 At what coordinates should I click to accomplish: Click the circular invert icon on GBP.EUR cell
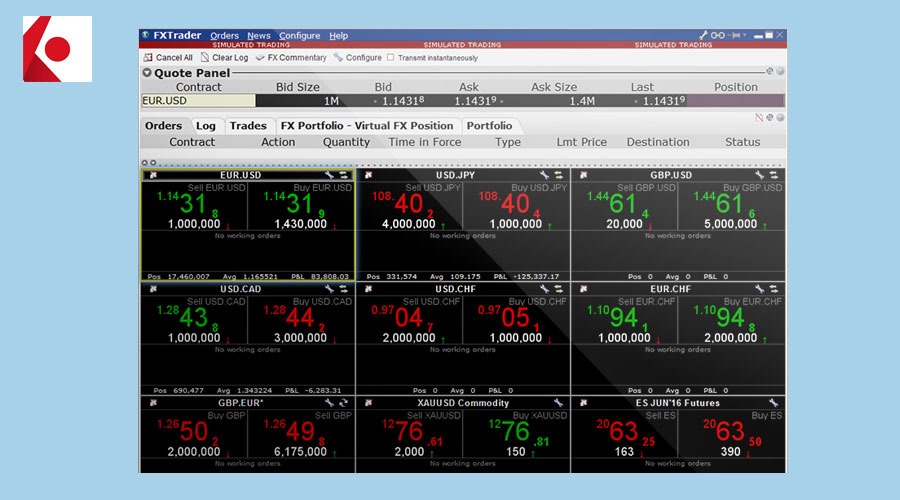point(343,403)
